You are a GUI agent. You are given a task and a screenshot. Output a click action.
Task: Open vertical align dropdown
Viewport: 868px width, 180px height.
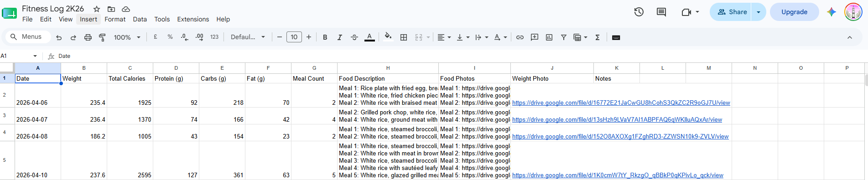click(x=463, y=37)
